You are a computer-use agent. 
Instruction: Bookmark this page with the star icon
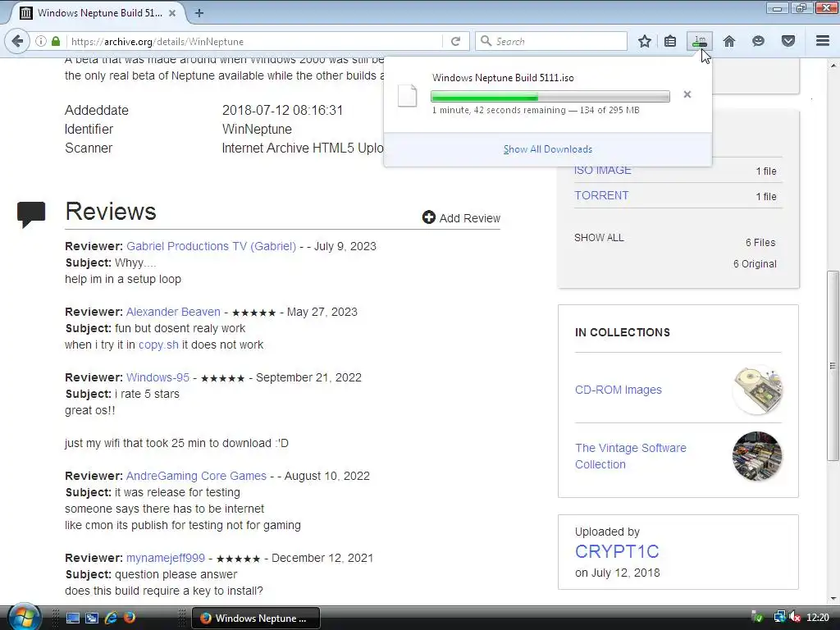[x=645, y=41]
